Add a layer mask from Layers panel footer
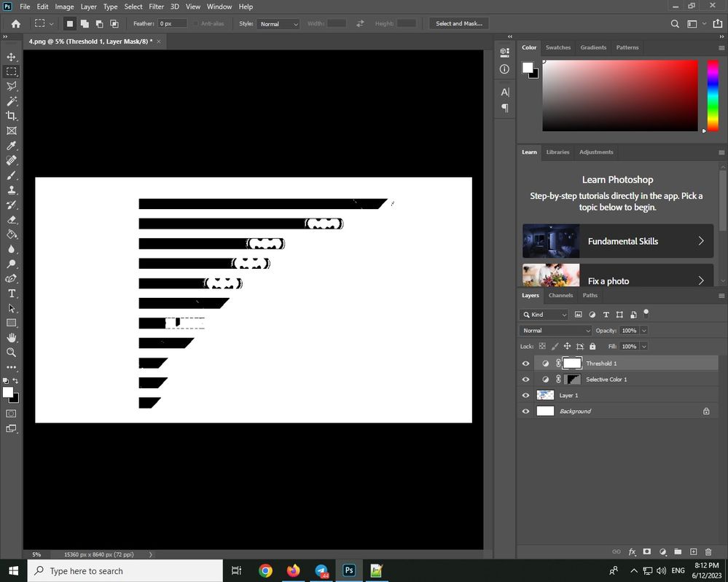This screenshot has width=728, height=582. 647,552
